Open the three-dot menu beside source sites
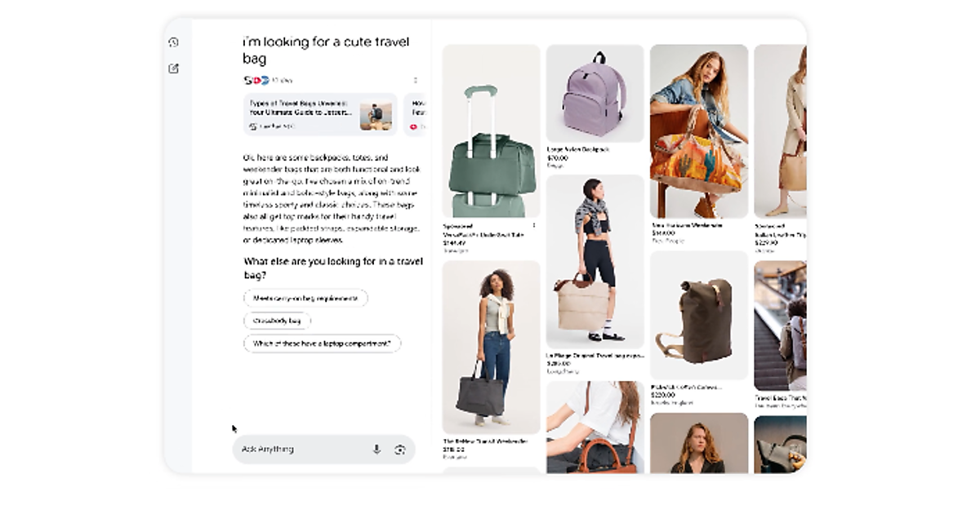Screen dimensions: 980x514 [416, 80]
